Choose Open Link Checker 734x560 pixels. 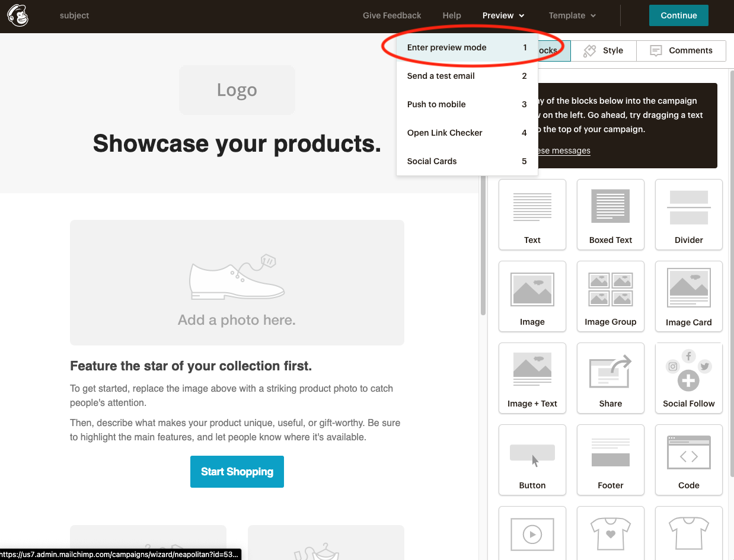click(467, 133)
